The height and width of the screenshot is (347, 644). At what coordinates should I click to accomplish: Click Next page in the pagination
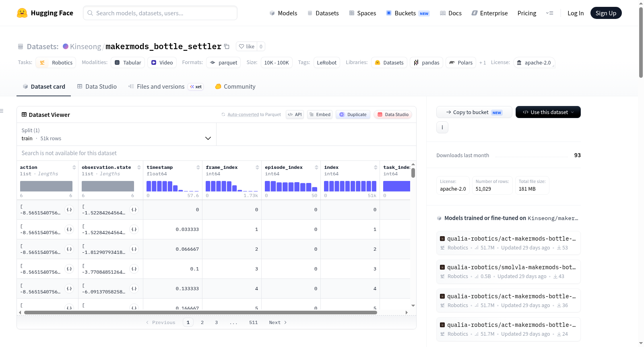278,322
